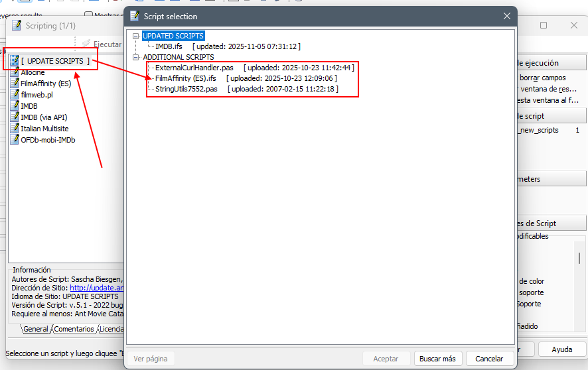Click the Scripting window title icon
Image resolution: width=588 pixels, height=370 pixels.
pos(17,25)
